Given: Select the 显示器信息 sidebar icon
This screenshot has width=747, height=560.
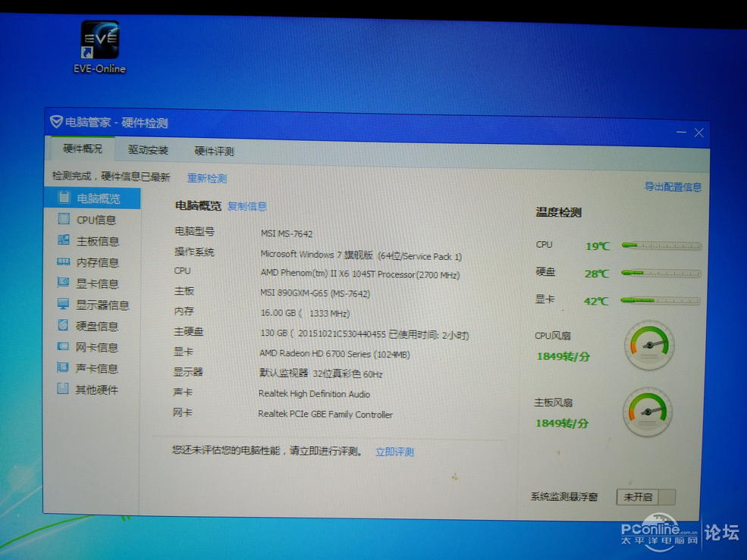Looking at the screenshot, I should tap(63, 303).
